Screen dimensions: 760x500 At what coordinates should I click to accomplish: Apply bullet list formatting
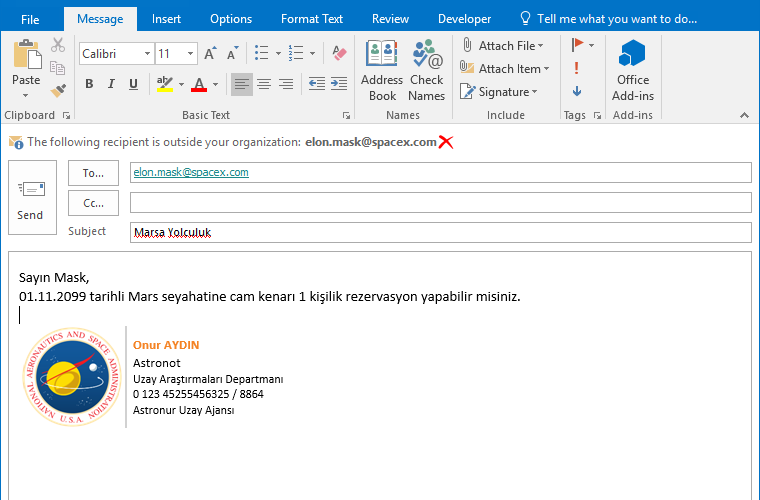(x=262, y=53)
